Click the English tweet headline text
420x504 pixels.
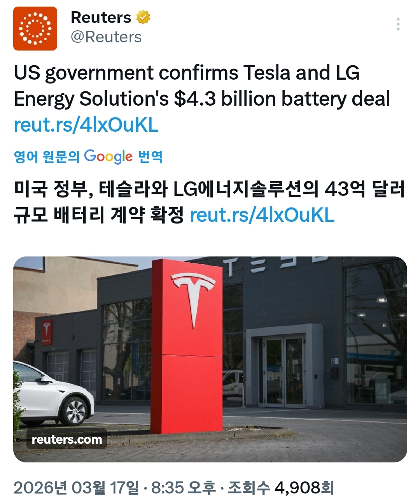(x=187, y=86)
